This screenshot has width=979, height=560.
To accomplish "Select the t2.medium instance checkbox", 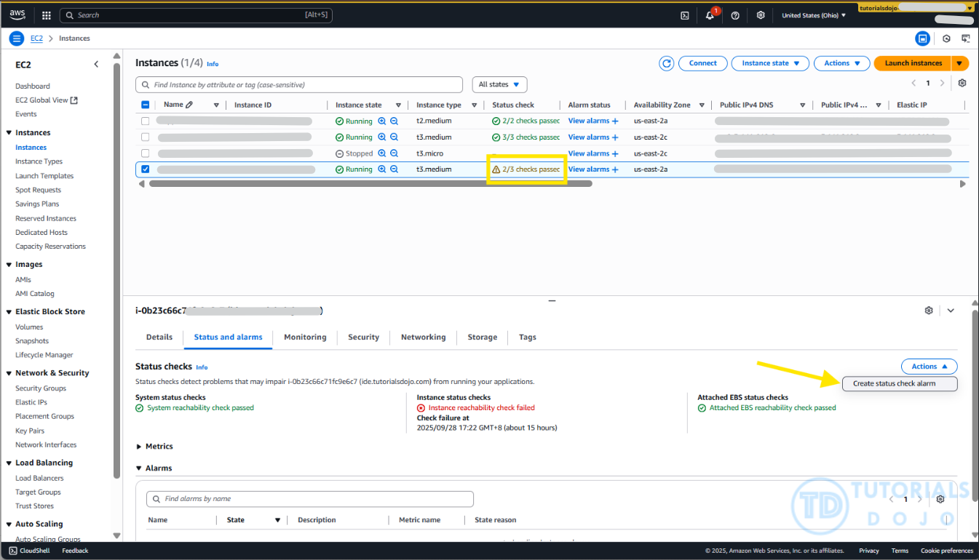I will [x=146, y=121].
